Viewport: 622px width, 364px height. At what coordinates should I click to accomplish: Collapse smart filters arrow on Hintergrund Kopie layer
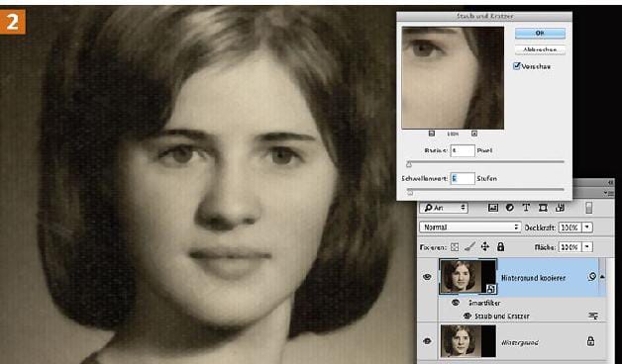[x=602, y=277]
